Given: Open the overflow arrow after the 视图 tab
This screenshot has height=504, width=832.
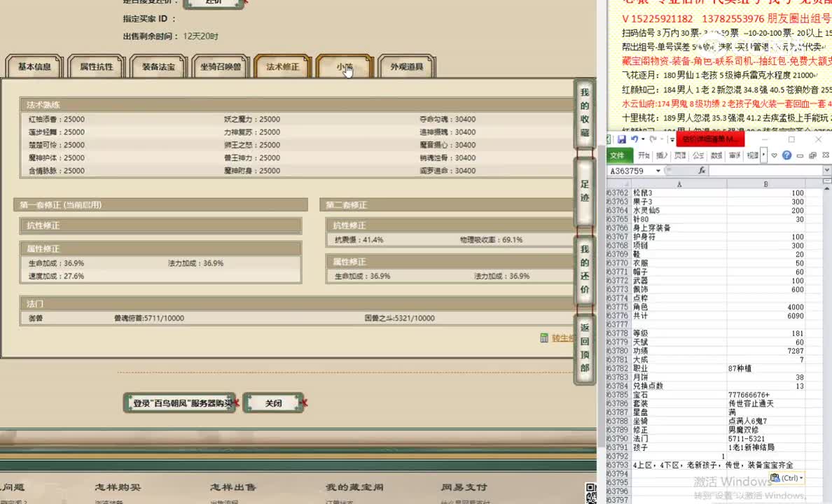Looking at the screenshot, I should (763, 155).
